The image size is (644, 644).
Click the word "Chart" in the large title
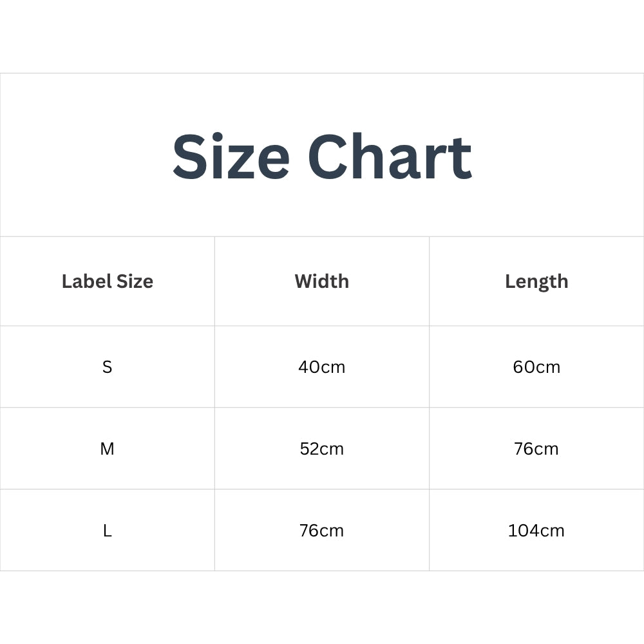(x=390, y=158)
